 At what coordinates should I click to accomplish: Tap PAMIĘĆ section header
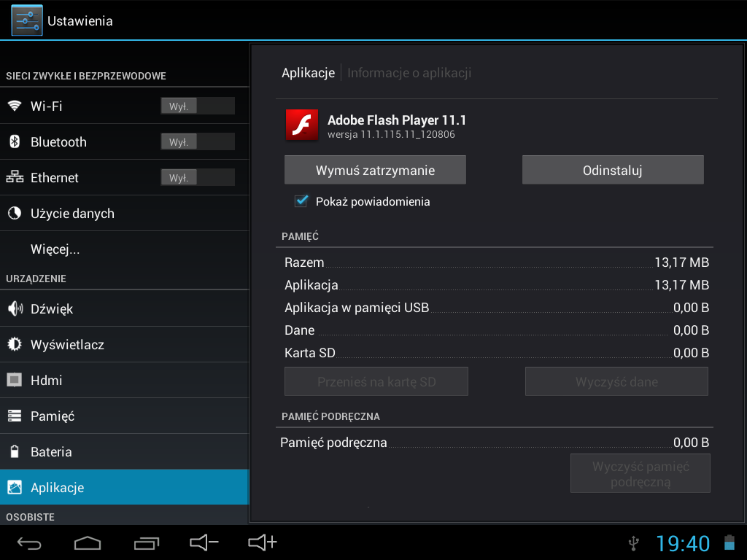pos(300,236)
